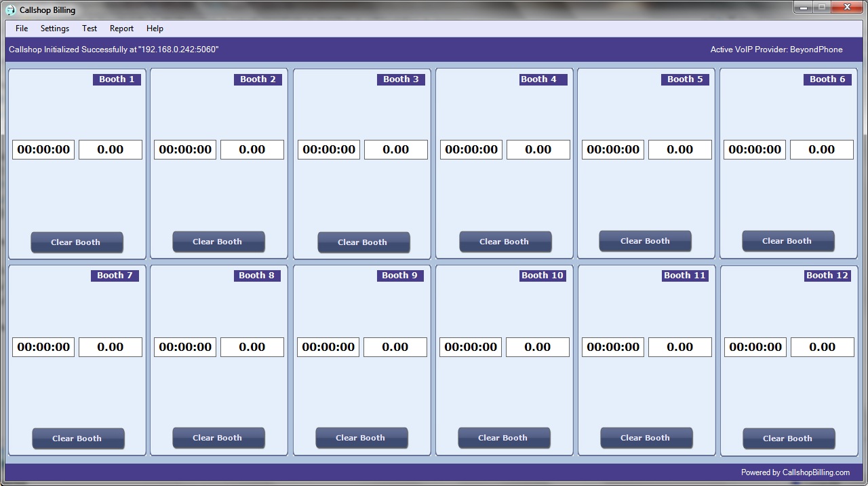868x486 pixels.
Task: Open the Report menu
Action: coord(122,29)
